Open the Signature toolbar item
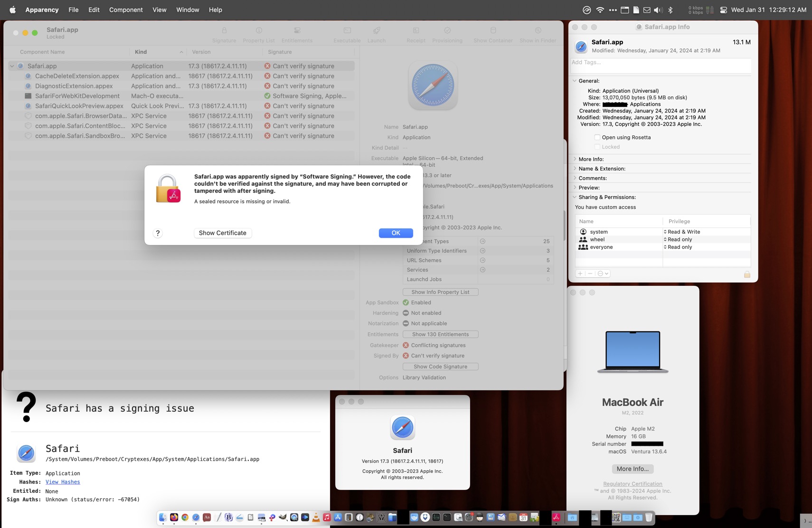This screenshot has width=812, height=528. pyautogui.click(x=224, y=35)
